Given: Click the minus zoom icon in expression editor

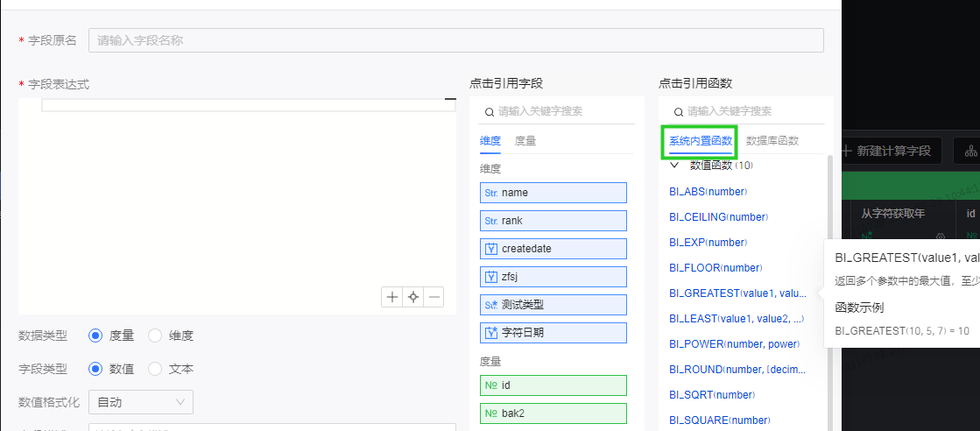Looking at the screenshot, I should point(434,297).
